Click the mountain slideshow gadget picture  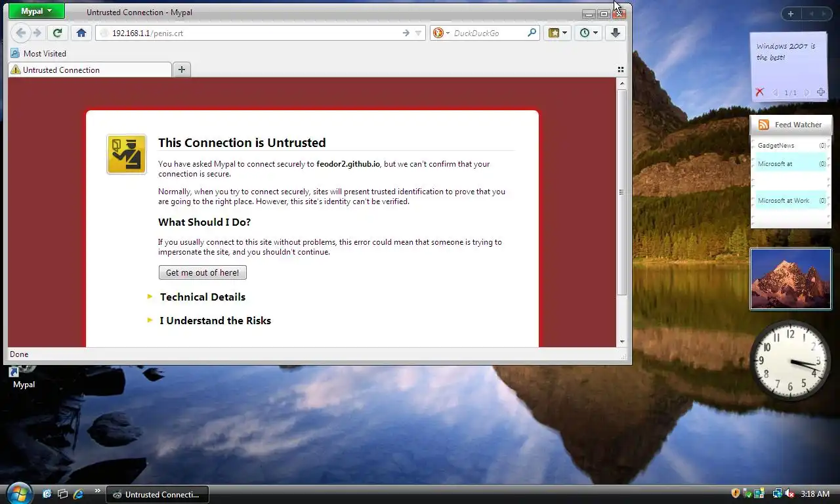click(x=791, y=279)
